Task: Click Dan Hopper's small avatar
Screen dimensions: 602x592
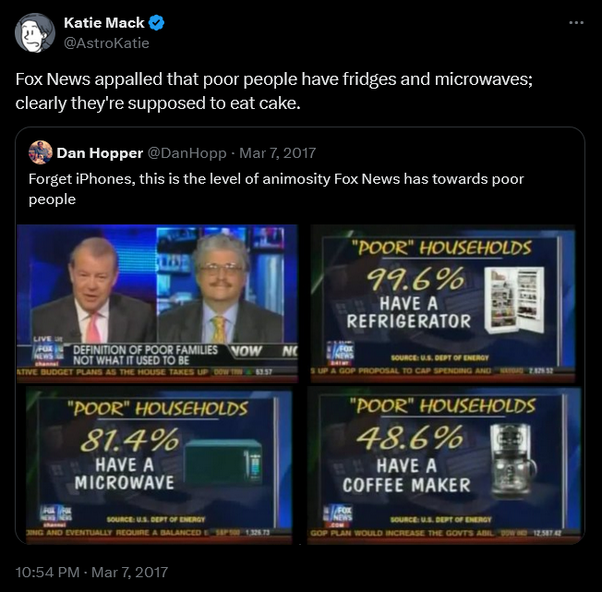Action: (40, 152)
